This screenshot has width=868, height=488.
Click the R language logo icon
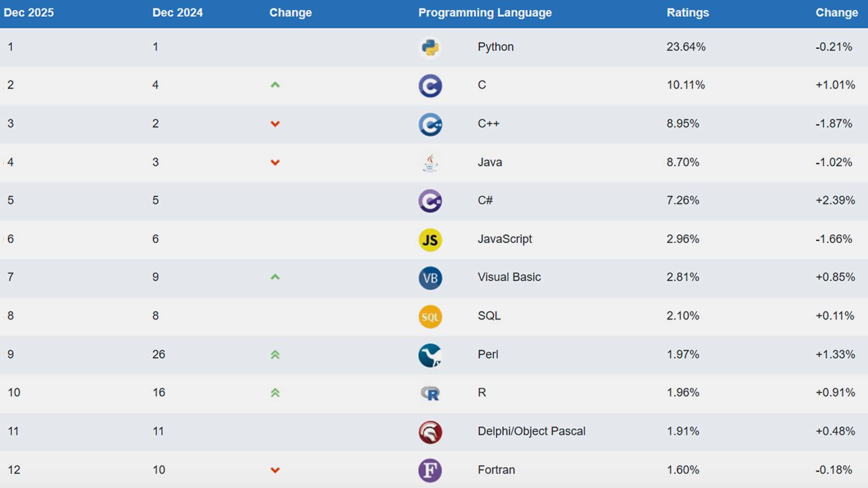point(430,393)
